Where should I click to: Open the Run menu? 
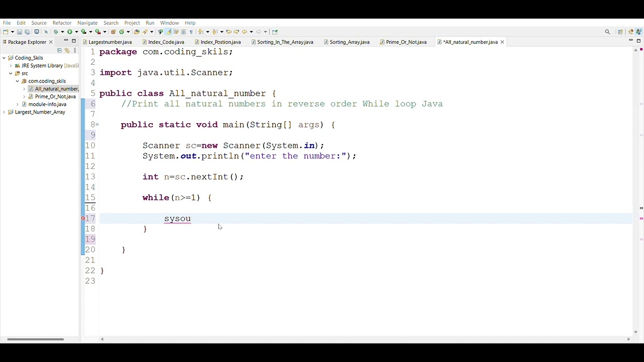tap(150, 23)
